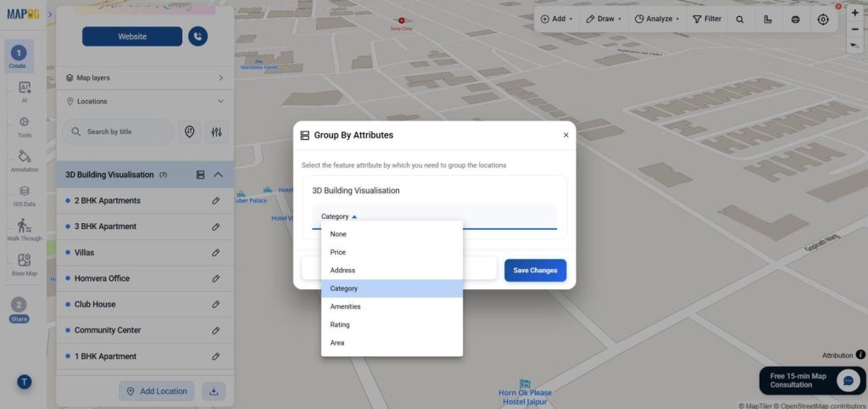Viewport: 868px width, 409px height.
Task: Open the chat bubble consultation icon
Action: pos(848,380)
